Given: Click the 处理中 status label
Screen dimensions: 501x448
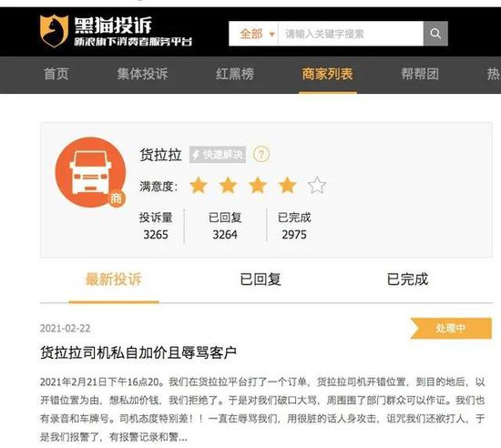Looking at the screenshot, I should [451, 328].
